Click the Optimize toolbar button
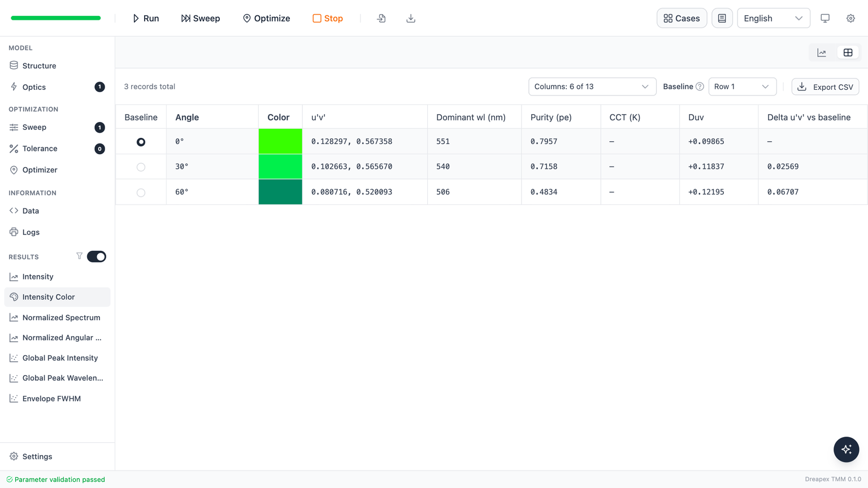The image size is (868, 488). pos(266,18)
